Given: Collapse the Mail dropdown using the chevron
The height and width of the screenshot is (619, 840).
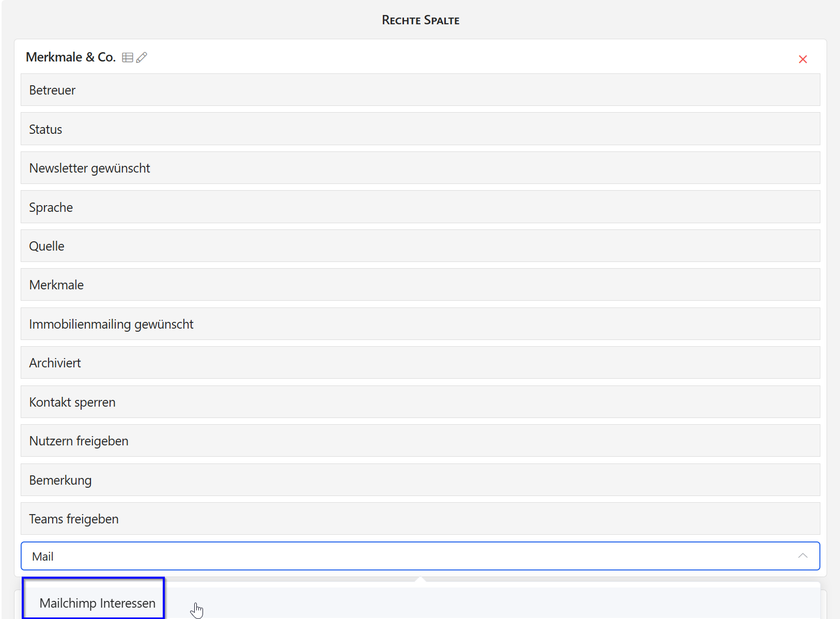Looking at the screenshot, I should [803, 556].
